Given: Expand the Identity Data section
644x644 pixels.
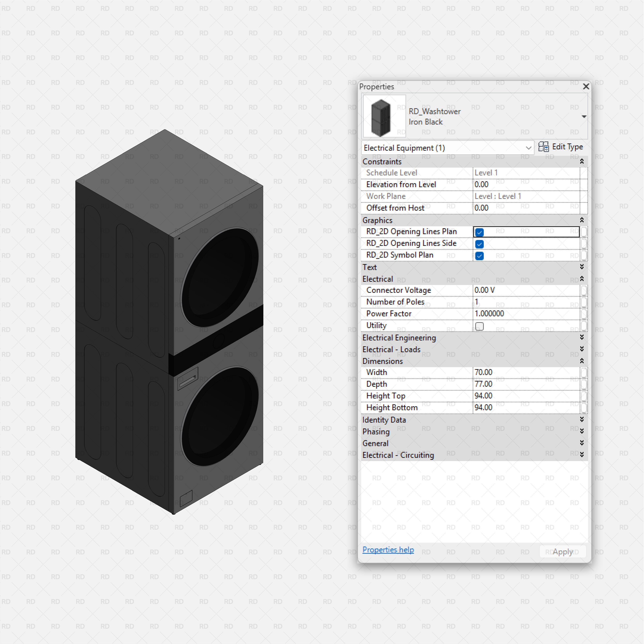Looking at the screenshot, I should [x=582, y=420].
